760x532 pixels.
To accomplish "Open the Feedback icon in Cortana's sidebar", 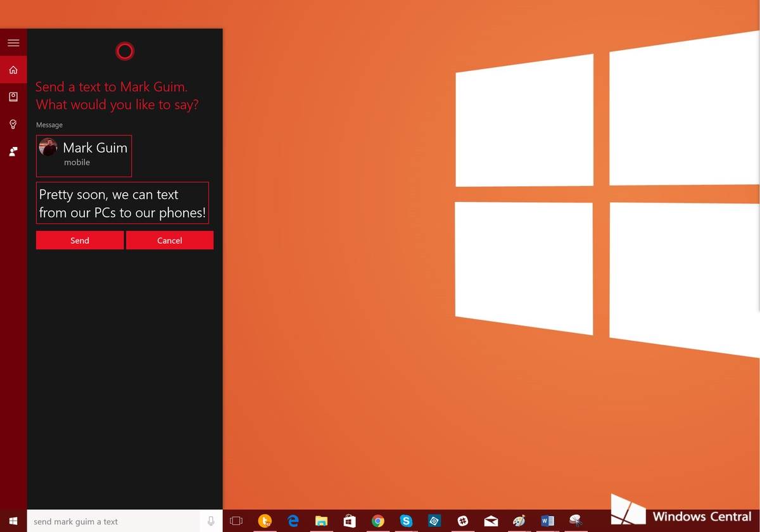I will (x=13, y=151).
